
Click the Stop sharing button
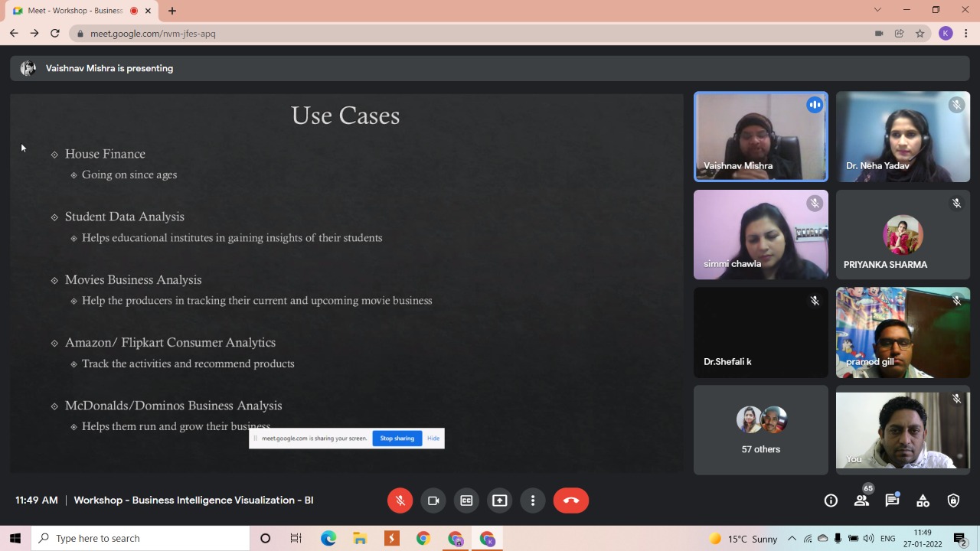(x=397, y=439)
